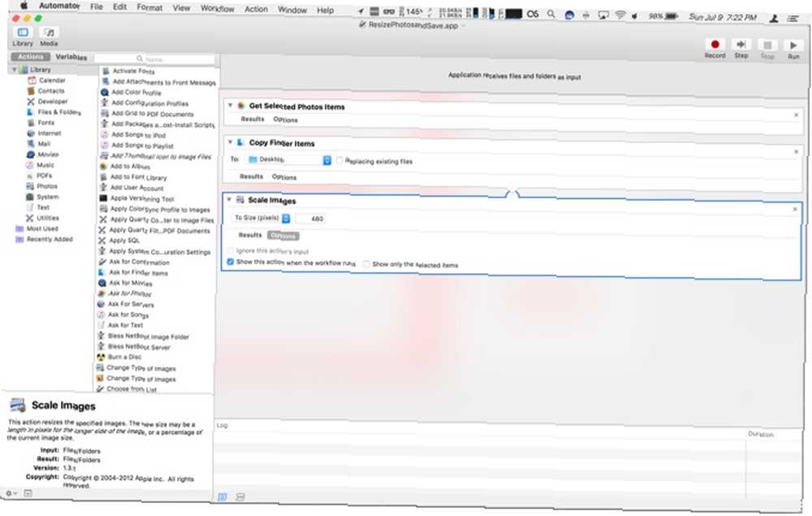Show Options of Get Selected Photos Items
The width and height of the screenshot is (812, 516).
coord(285,119)
